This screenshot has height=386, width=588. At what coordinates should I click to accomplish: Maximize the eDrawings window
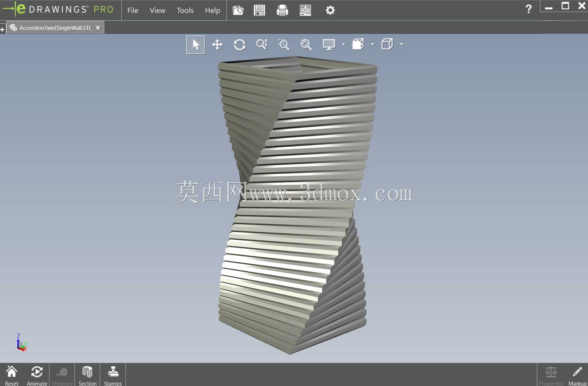[x=565, y=6]
